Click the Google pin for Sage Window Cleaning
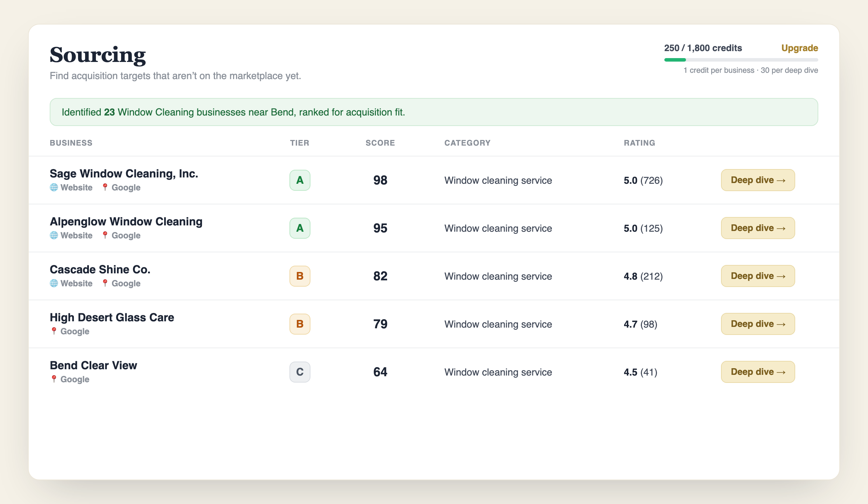Screen dimensions: 868x504 tap(105, 187)
